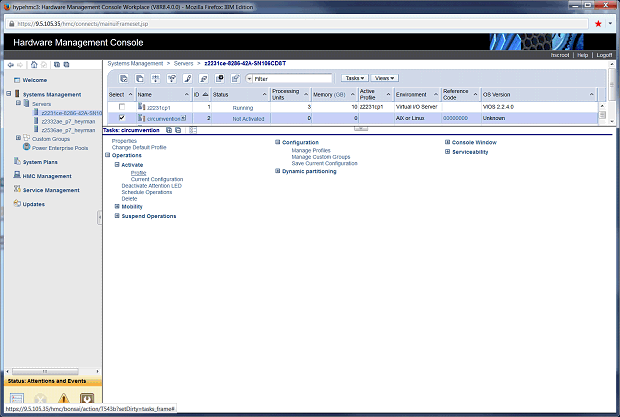Click the Deselect All toolbar icon
The height and width of the screenshot is (417, 620).
tap(140, 79)
